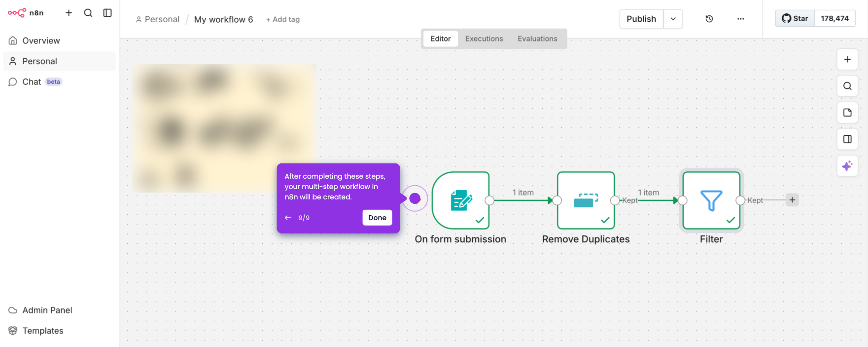Click the Filter node's Kept output connector
Image resolution: width=868 pixels, height=347 pixels.
click(740, 200)
